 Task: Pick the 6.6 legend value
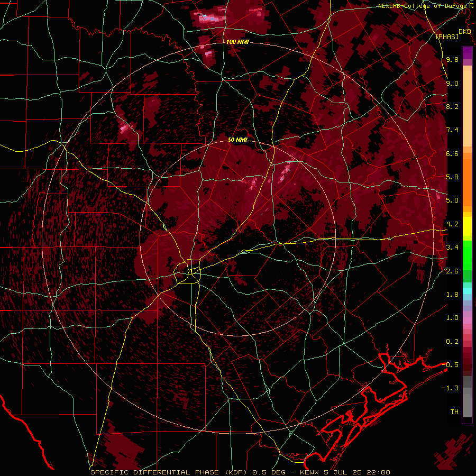click(452, 153)
